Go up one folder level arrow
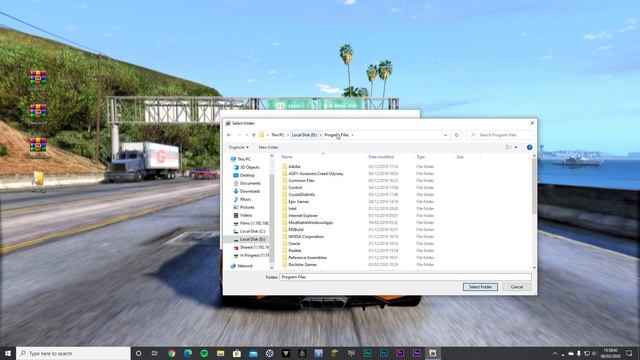The height and width of the screenshot is (360, 640). tap(253, 135)
